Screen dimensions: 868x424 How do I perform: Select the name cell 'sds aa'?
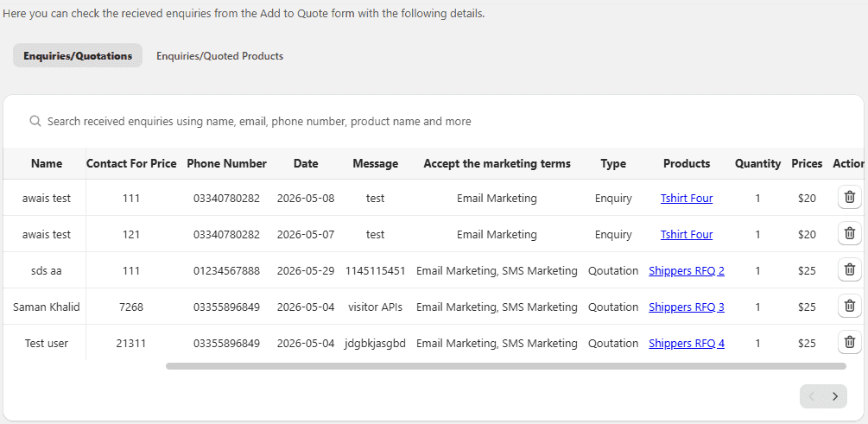pos(47,270)
